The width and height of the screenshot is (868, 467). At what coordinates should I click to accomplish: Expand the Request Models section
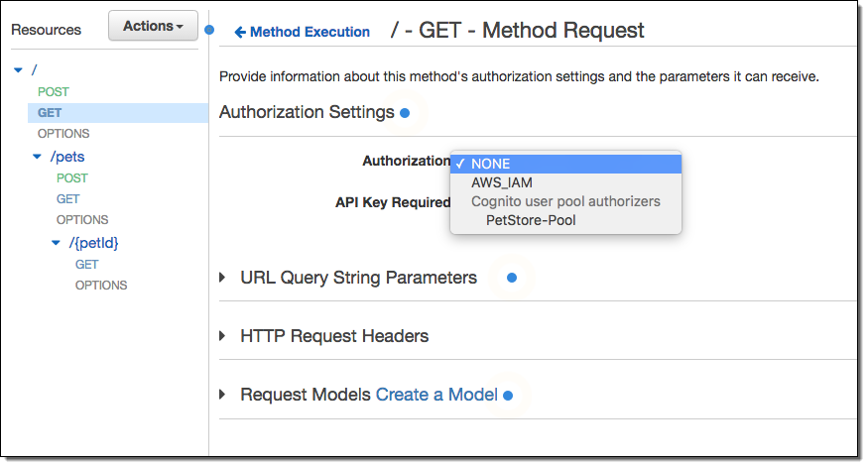coord(223,395)
